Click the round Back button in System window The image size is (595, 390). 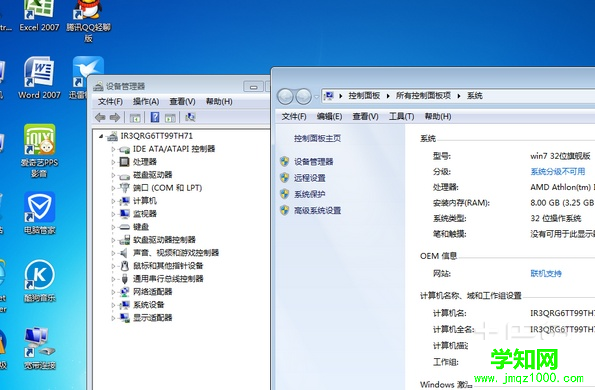[x=285, y=97]
